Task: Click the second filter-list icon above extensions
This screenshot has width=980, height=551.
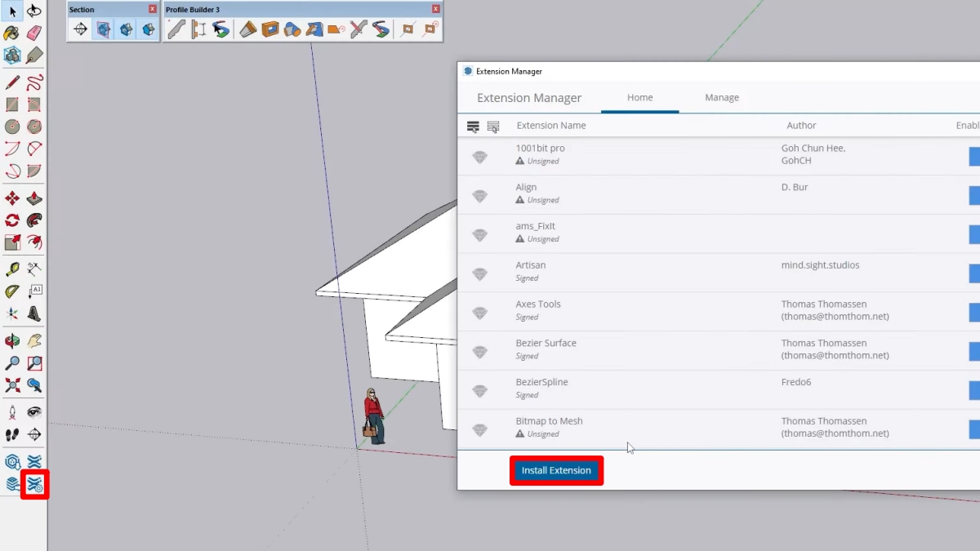Action: [x=493, y=127]
